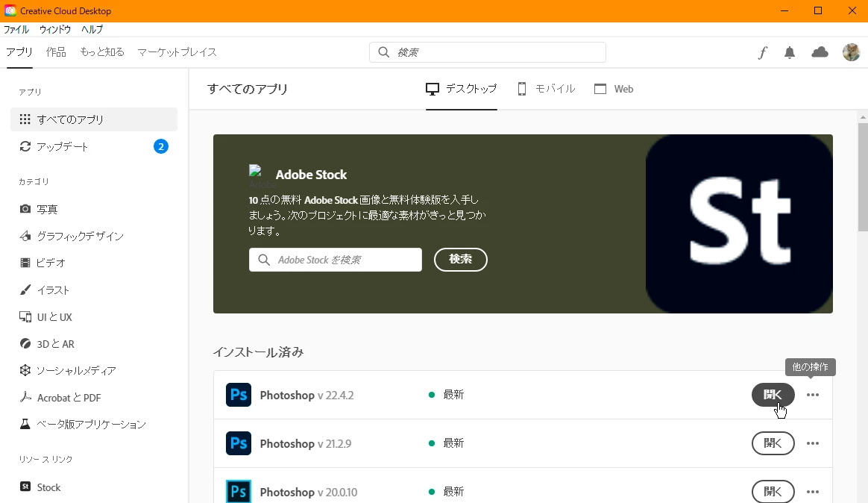Switch to the マーケットプレイス tab
Viewport: 868px width, 503px height.
[x=177, y=52]
